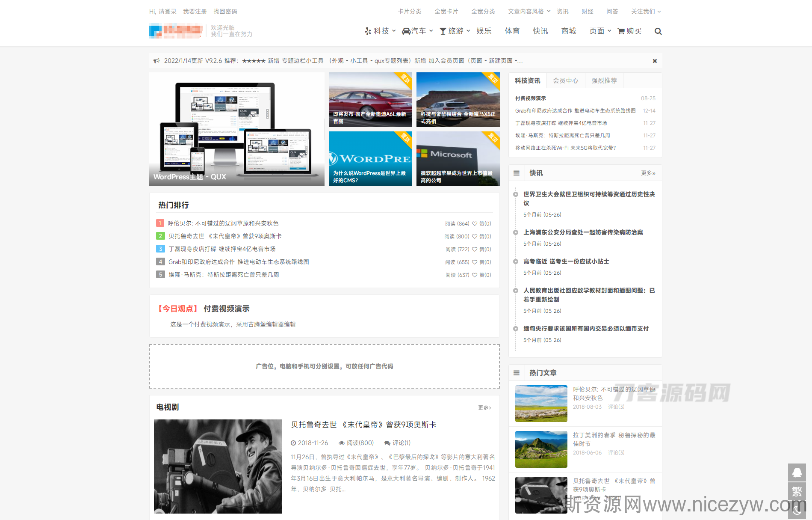The height and width of the screenshot is (520, 812).
Task: Expand the 页面 navigation dropdown
Action: pos(600,31)
